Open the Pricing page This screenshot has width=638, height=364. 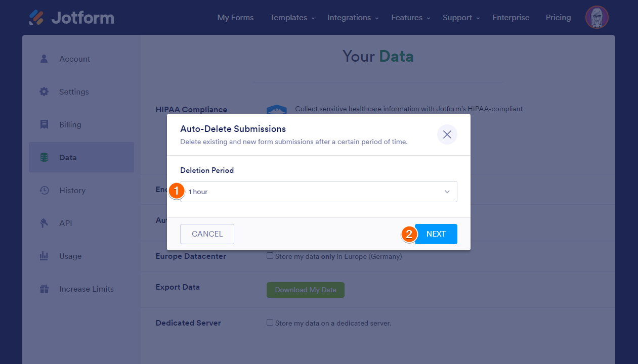(558, 18)
